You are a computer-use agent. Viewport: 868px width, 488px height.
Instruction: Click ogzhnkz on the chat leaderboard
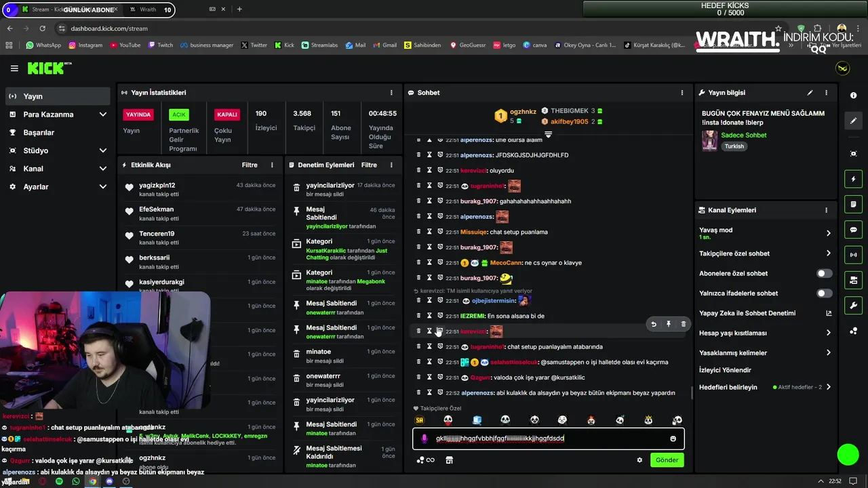click(523, 112)
